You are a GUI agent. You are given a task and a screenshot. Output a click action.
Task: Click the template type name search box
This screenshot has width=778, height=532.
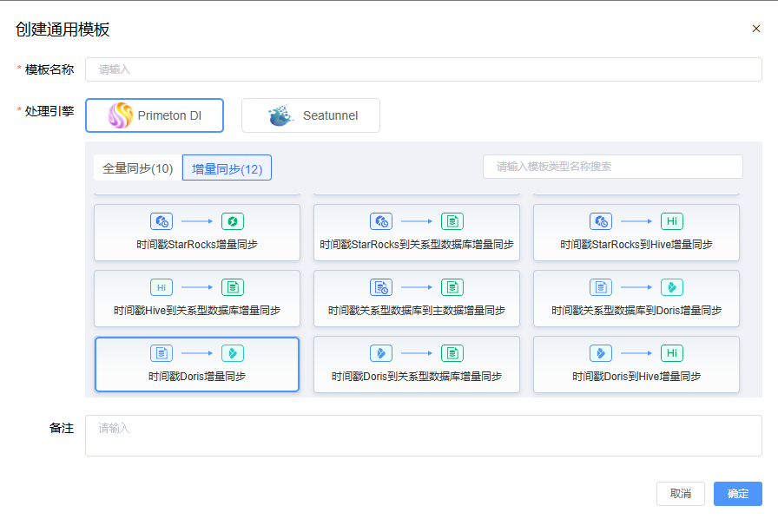[612, 167]
